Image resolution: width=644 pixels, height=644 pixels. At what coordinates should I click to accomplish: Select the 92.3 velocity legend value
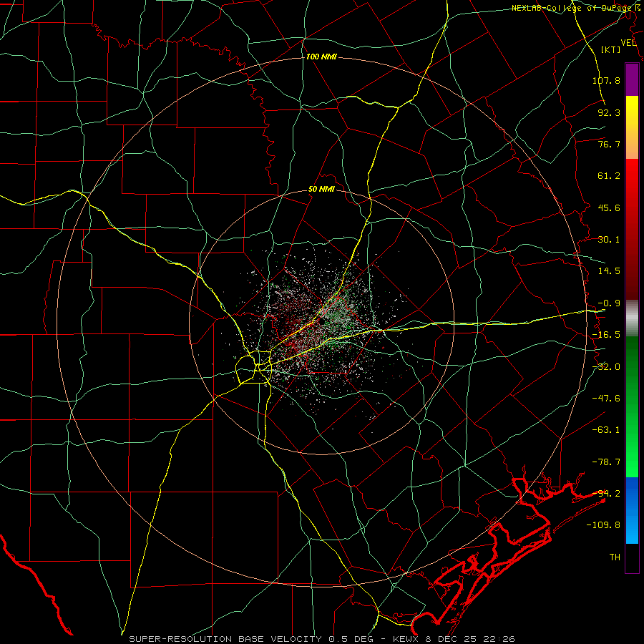click(609, 112)
